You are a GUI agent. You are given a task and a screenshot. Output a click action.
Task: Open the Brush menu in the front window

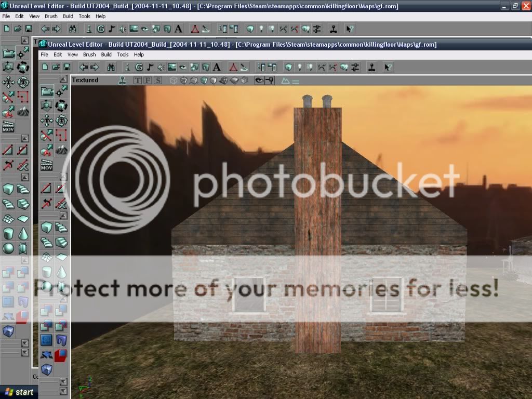tap(89, 55)
